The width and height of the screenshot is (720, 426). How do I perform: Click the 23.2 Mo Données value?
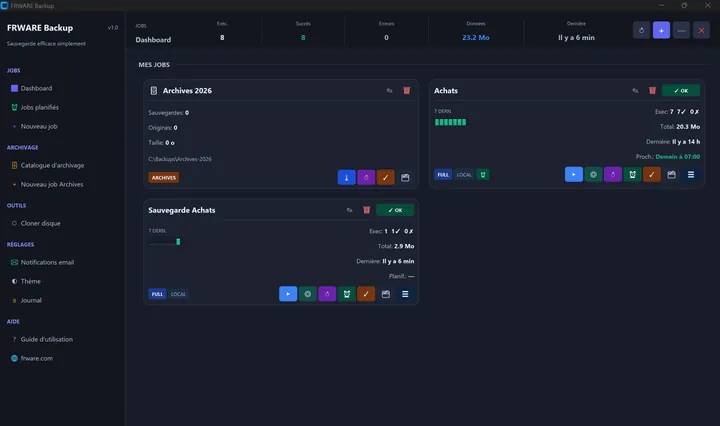(x=476, y=38)
